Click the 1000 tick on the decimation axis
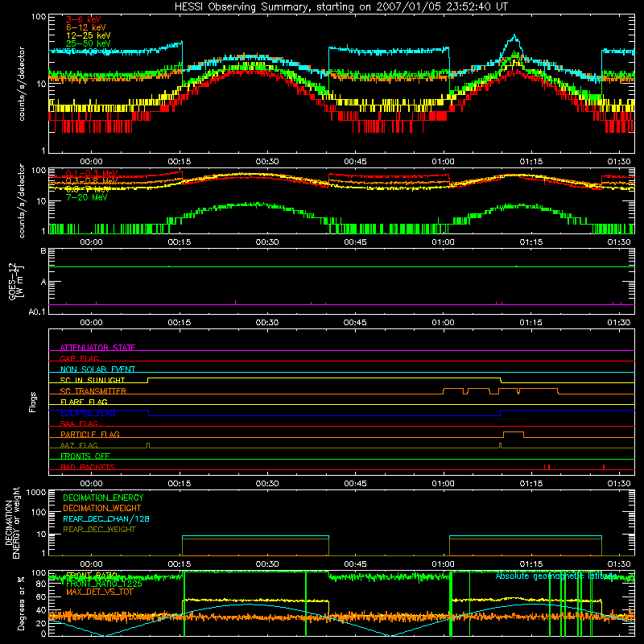 click(36, 493)
